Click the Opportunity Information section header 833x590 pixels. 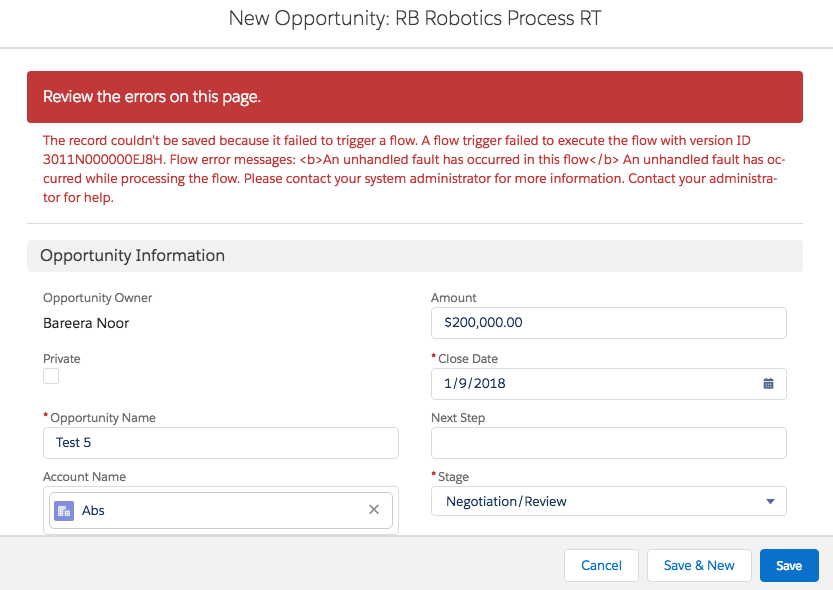415,256
